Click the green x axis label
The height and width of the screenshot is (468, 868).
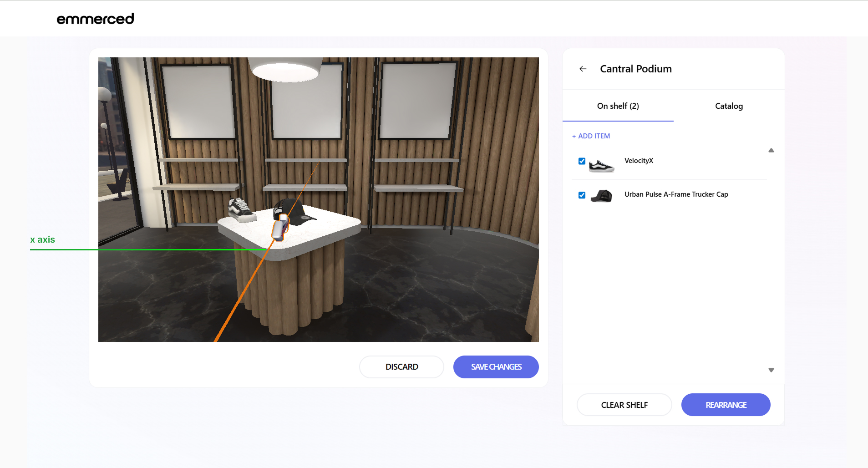click(42, 239)
